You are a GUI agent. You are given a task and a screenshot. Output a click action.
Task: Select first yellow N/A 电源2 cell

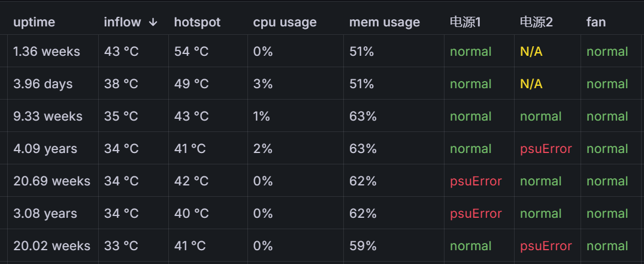(531, 52)
